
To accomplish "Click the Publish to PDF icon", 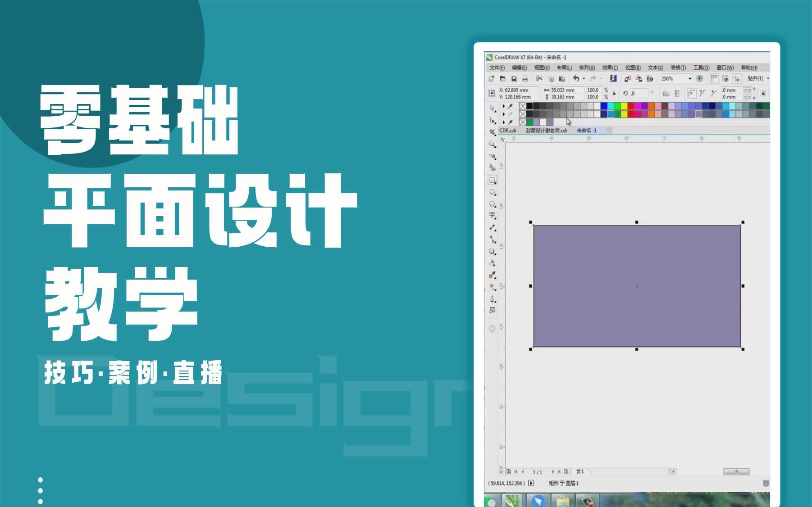I will [650, 78].
